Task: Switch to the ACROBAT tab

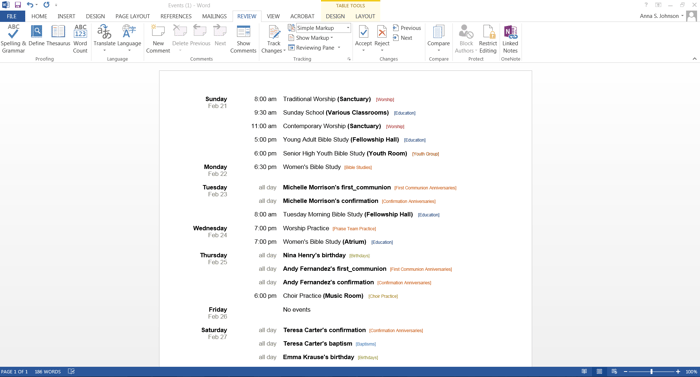Action: tap(302, 16)
